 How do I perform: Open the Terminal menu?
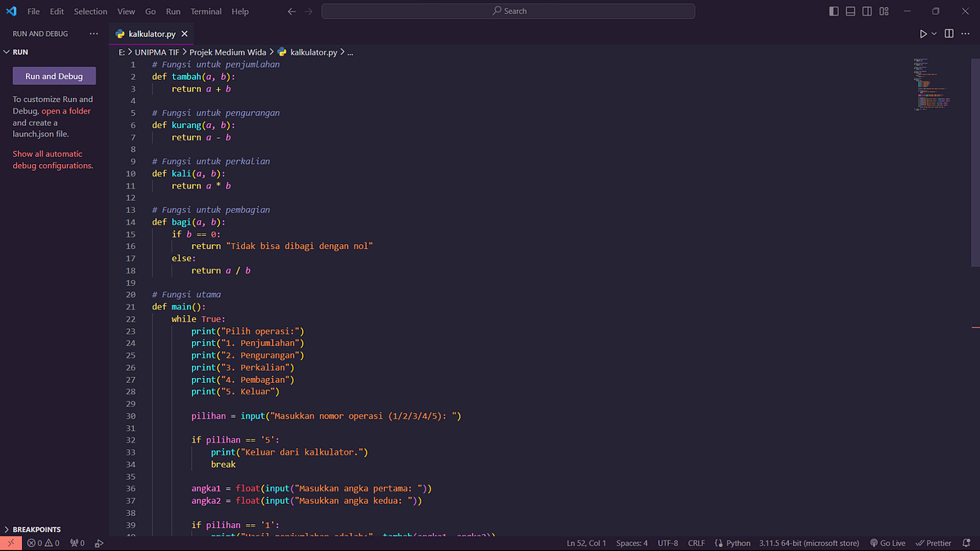click(x=206, y=11)
